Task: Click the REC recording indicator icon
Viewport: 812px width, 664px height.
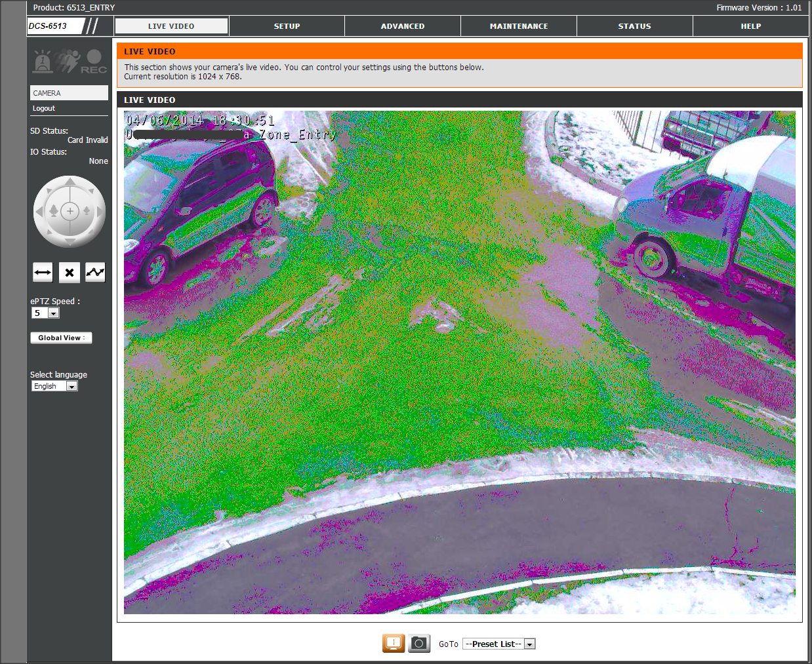Action: (94, 62)
